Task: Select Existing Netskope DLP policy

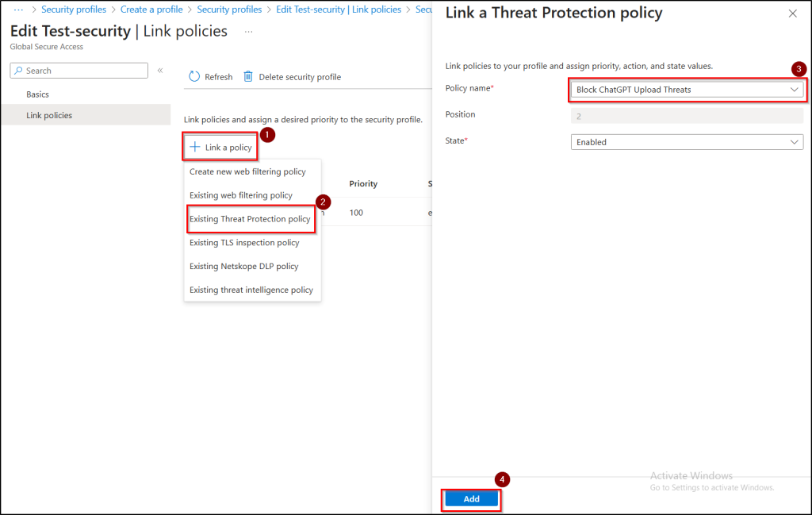Action: (243, 267)
